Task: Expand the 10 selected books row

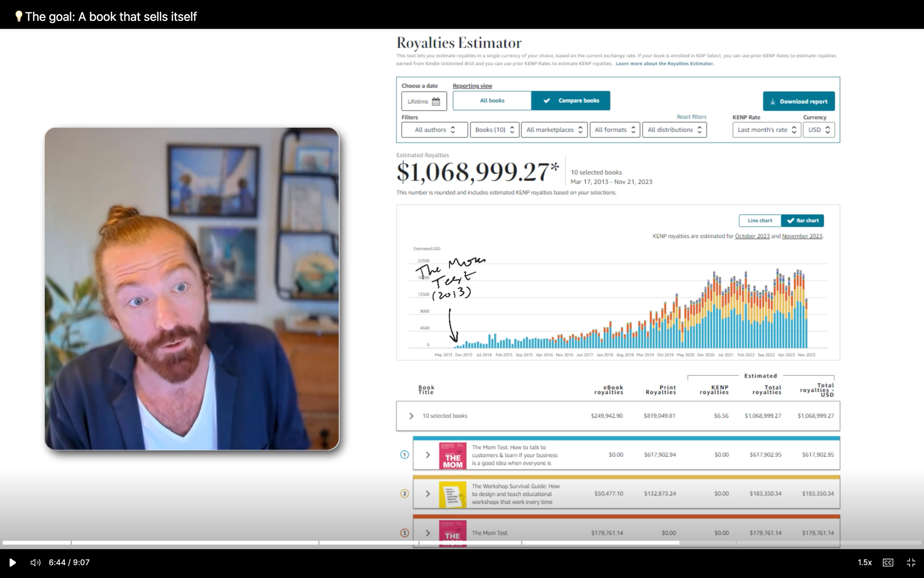Action: 411,416
